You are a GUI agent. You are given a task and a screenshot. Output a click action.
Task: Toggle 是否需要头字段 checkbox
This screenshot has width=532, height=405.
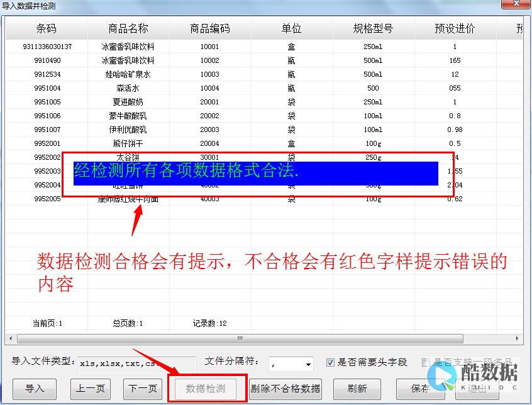[x=330, y=363]
